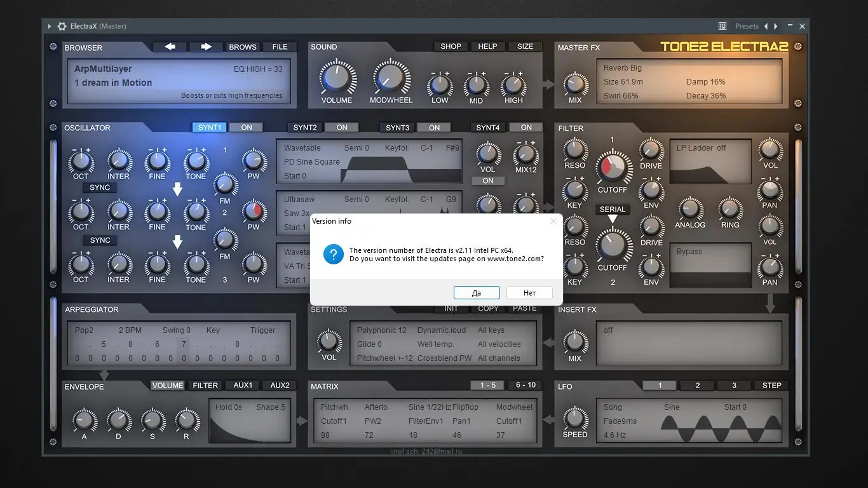The height and width of the screenshot is (488, 868).
Task: Click the 'Pitchwheel +-12' setting
Action: click(385, 358)
